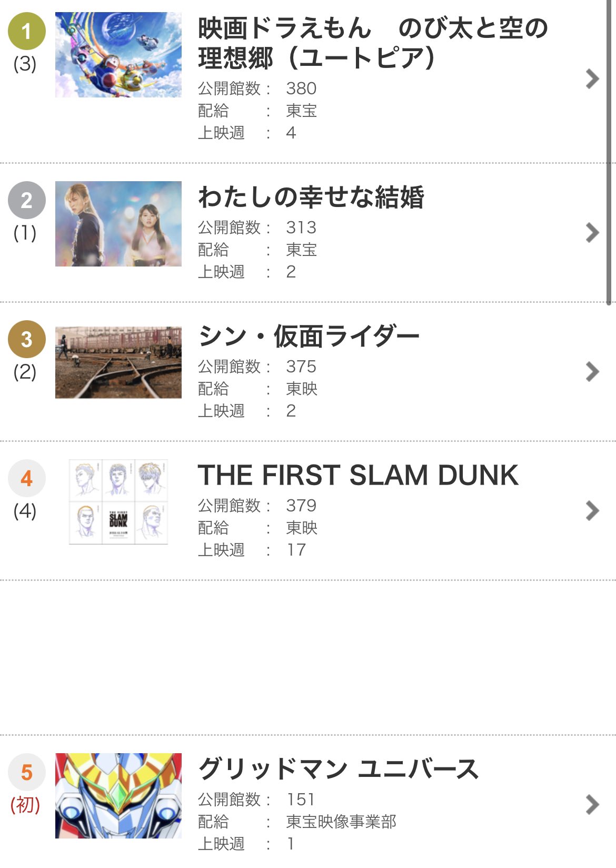
Task: Click the vertical scrollbar thumb
Action: click(x=609, y=153)
